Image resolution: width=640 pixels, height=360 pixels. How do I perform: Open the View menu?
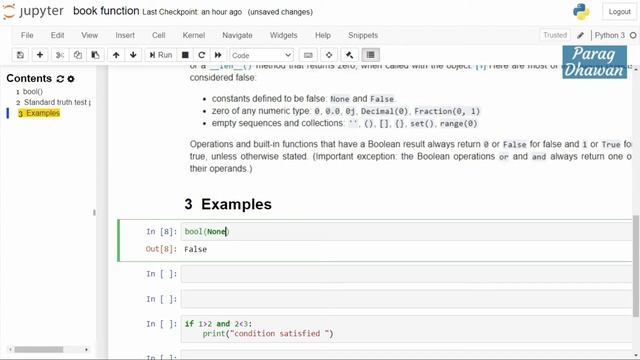(x=89, y=36)
